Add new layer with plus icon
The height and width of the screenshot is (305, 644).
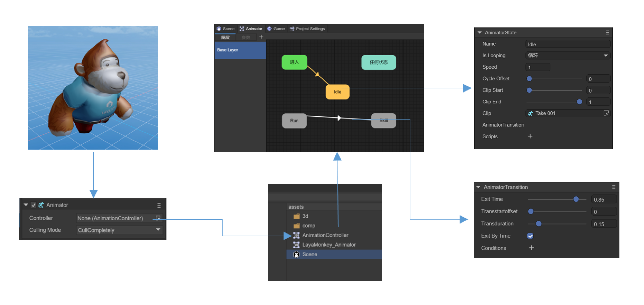(x=261, y=37)
